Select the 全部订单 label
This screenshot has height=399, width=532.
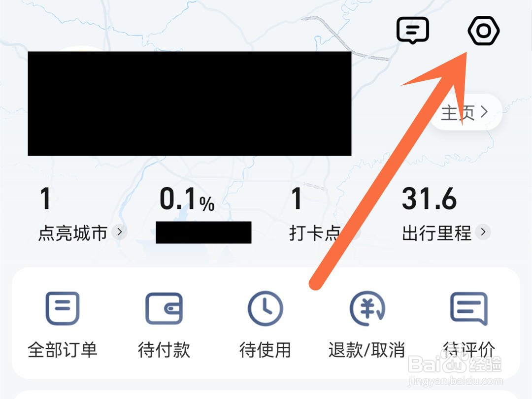[63, 350]
